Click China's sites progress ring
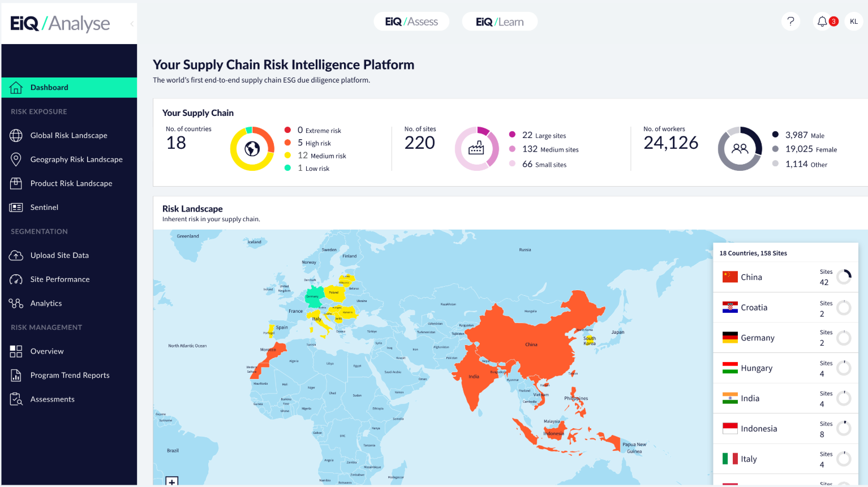The height and width of the screenshot is (487, 868). point(844,277)
